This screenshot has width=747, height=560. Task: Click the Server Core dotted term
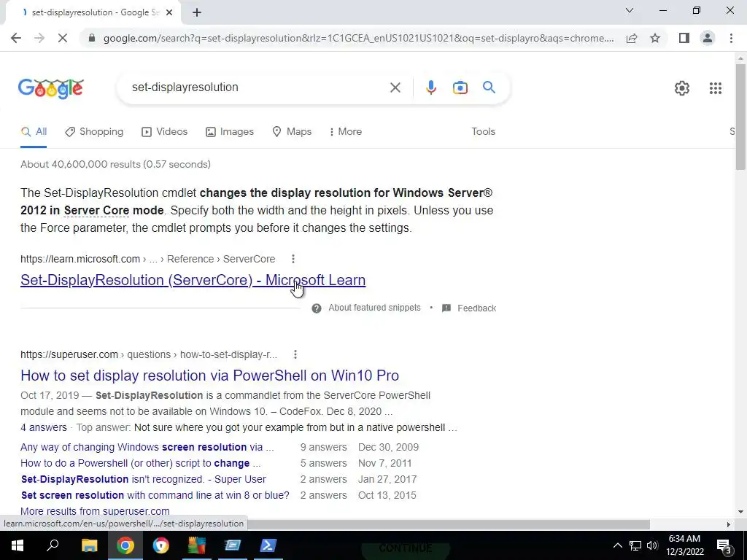[x=96, y=211]
